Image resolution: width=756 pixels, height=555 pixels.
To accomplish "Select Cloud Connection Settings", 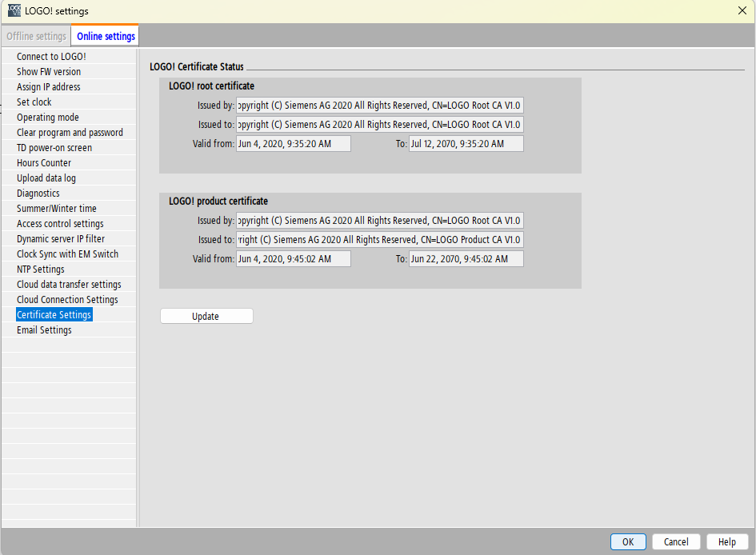I will click(67, 299).
